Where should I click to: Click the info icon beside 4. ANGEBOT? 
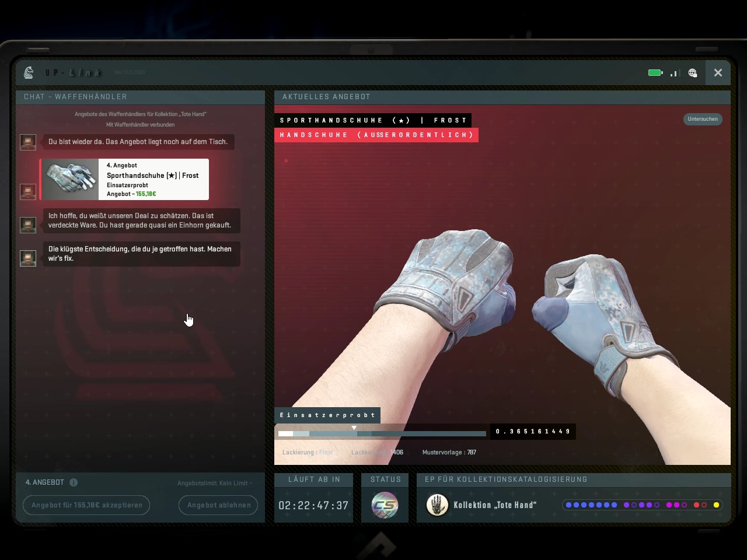point(74,482)
